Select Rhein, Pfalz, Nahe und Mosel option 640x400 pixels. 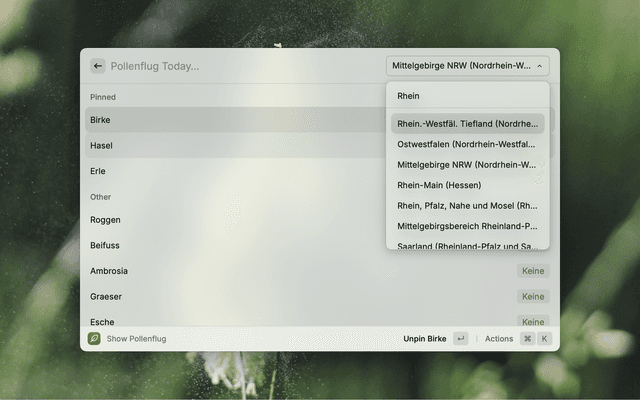pos(467,205)
